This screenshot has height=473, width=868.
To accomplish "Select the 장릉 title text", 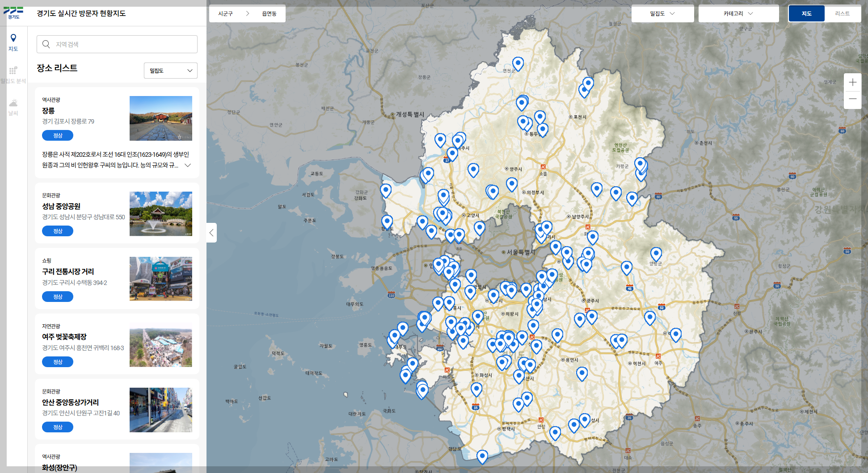I will click(48, 111).
